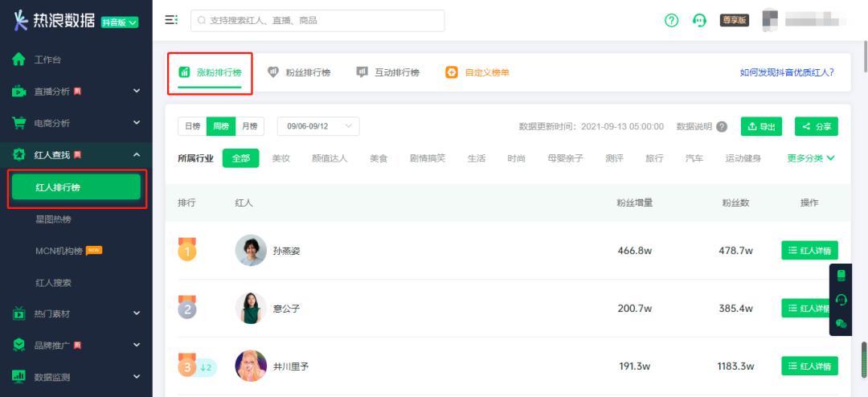Open the 09/06-09/12 date range dropdown
Screen dimensions: 868x397
(x=318, y=126)
